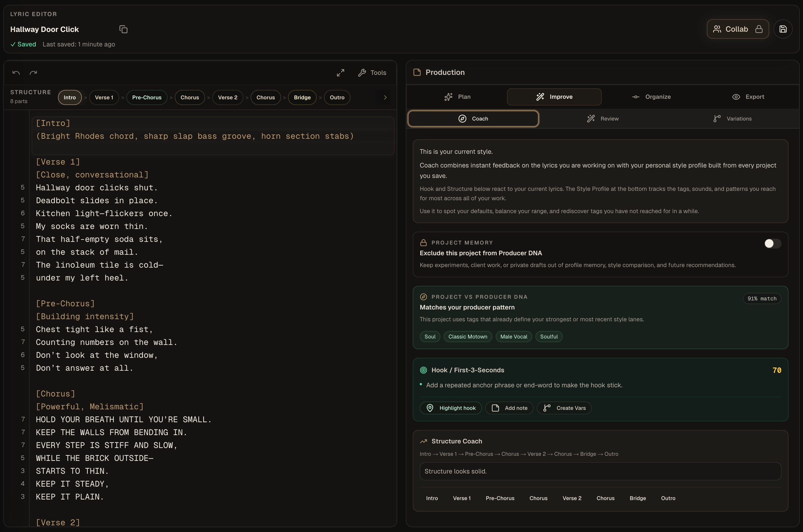Click the 91% match badge

click(x=762, y=298)
